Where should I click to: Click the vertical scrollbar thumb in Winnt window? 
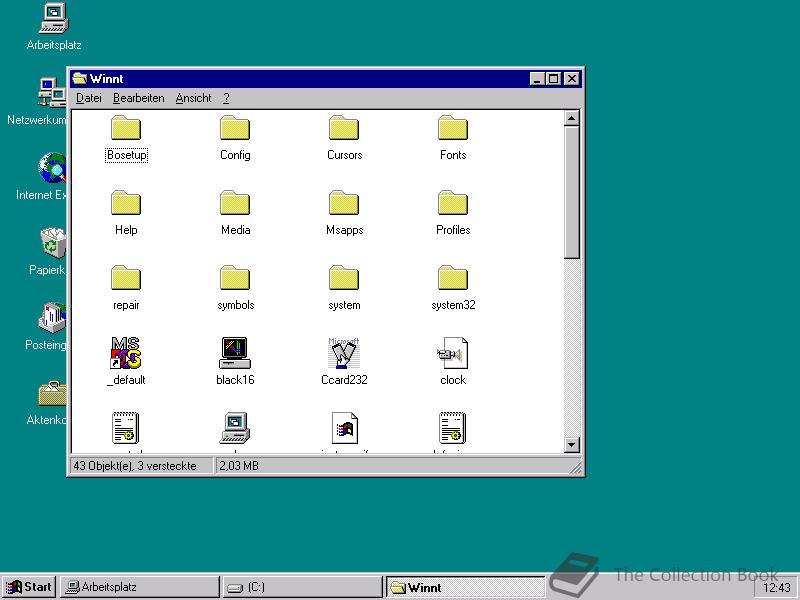click(571, 193)
